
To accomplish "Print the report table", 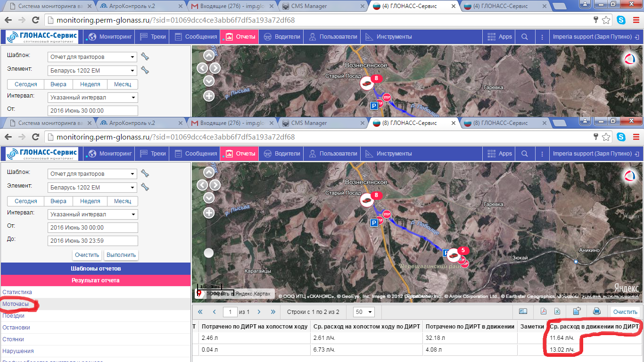I will (596, 312).
